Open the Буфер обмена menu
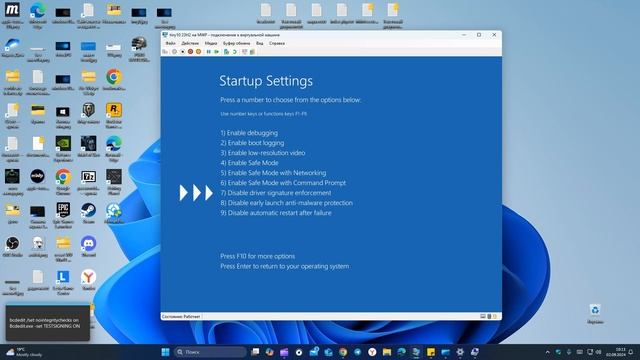The width and height of the screenshot is (640, 360). (x=236, y=43)
